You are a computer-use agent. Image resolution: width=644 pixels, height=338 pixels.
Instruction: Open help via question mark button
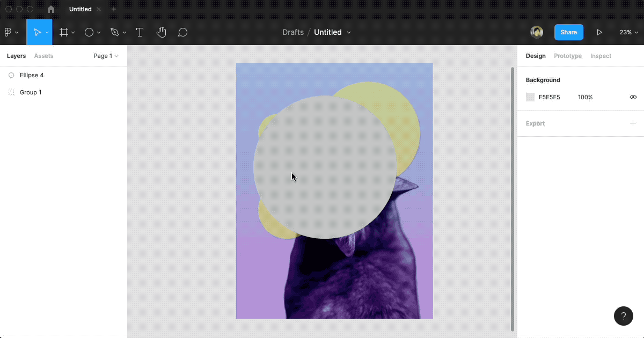point(623,316)
